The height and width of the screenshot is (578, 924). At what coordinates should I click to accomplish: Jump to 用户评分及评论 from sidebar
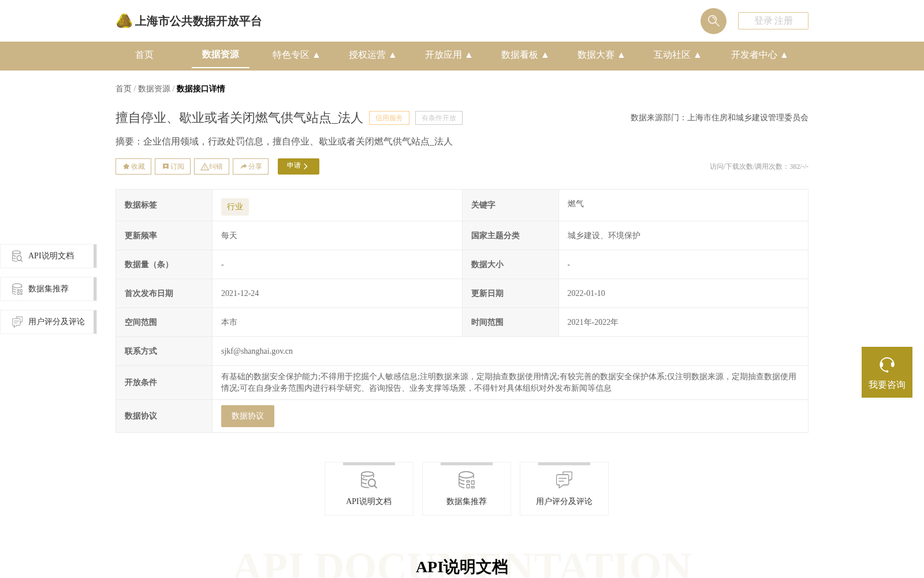49,322
